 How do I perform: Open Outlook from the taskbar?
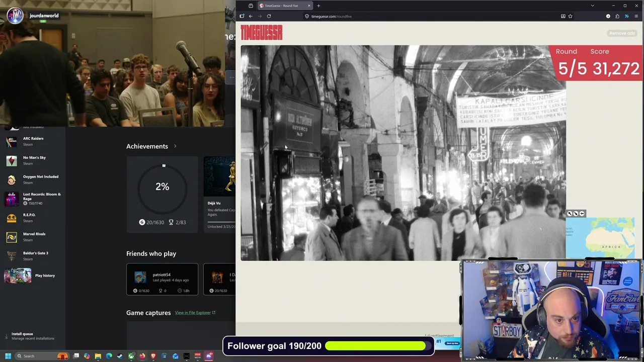[x=175, y=356]
